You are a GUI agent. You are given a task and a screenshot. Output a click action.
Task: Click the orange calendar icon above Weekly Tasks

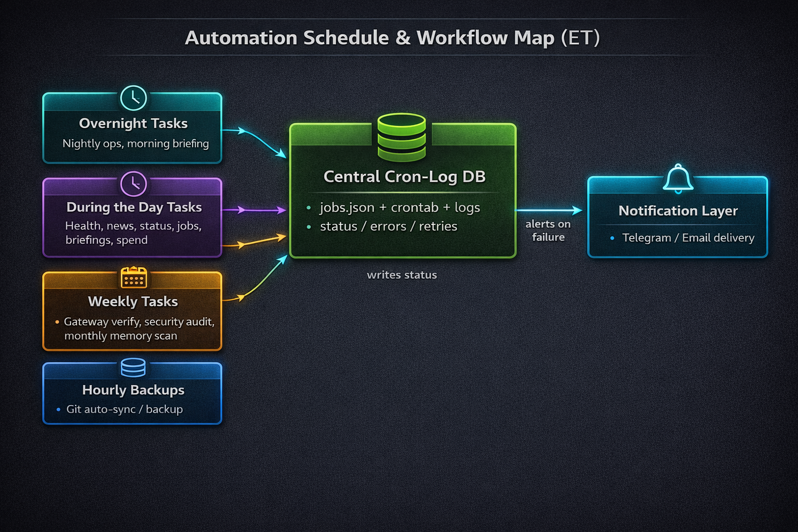click(x=134, y=277)
